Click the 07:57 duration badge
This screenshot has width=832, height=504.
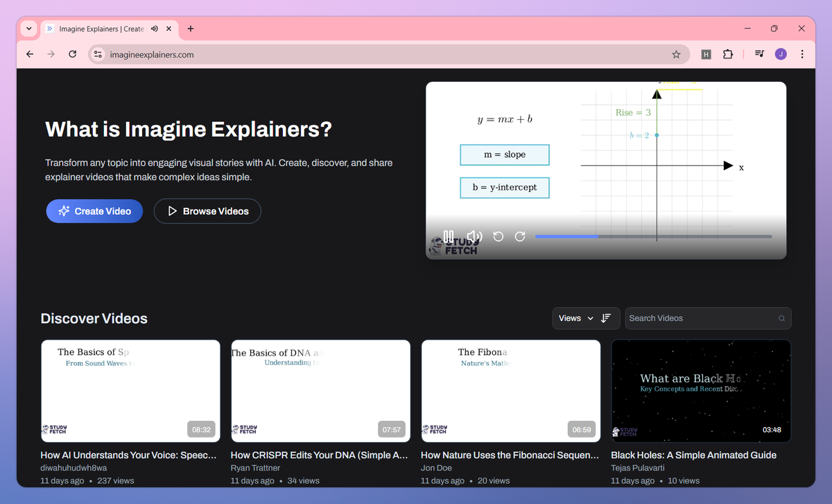coord(392,430)
